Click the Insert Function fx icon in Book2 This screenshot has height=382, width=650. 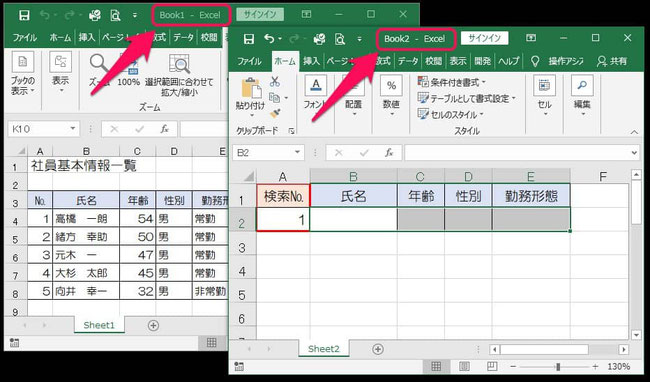point(389,152)
